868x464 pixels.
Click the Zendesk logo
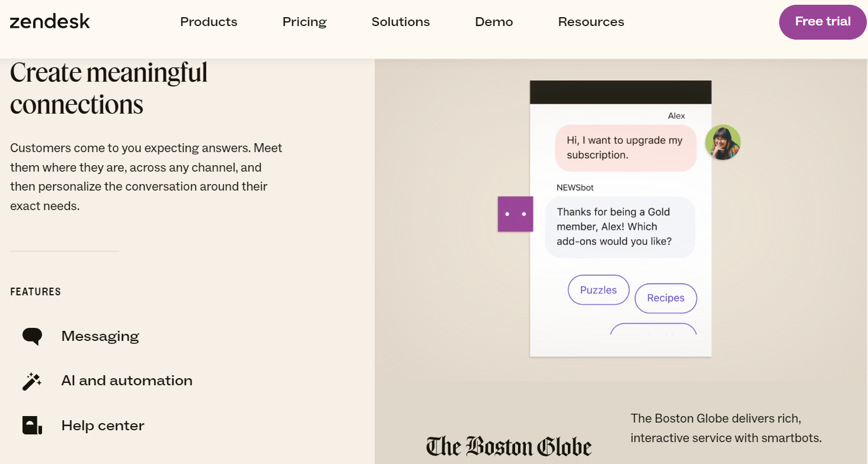click(50, 22)
